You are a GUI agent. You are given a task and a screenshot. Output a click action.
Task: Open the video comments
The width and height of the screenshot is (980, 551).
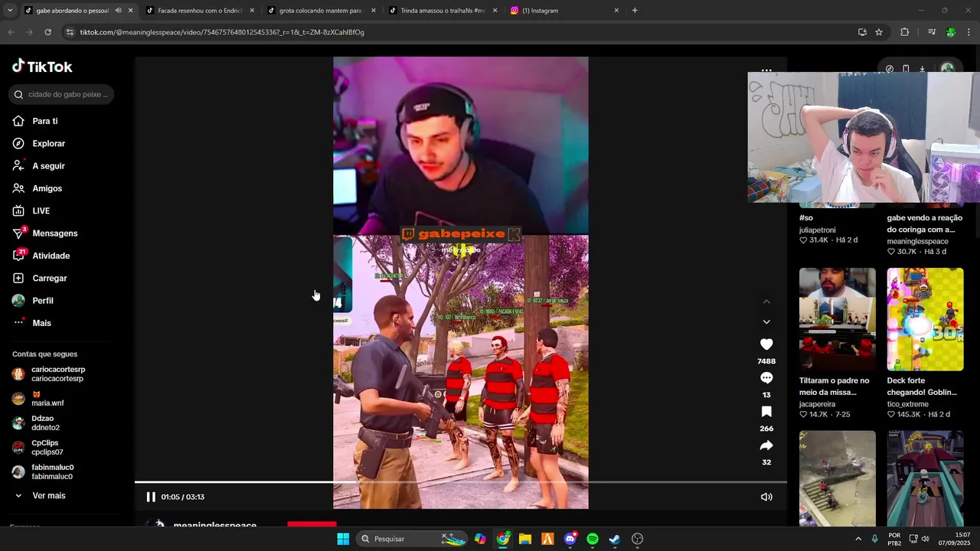point(766,378)
